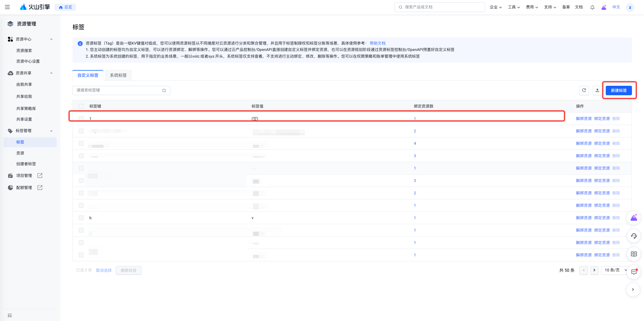The width and height of the screenshot is (644, 321).
Task: Click the search magnifier in tag key field
Action: 164,90
